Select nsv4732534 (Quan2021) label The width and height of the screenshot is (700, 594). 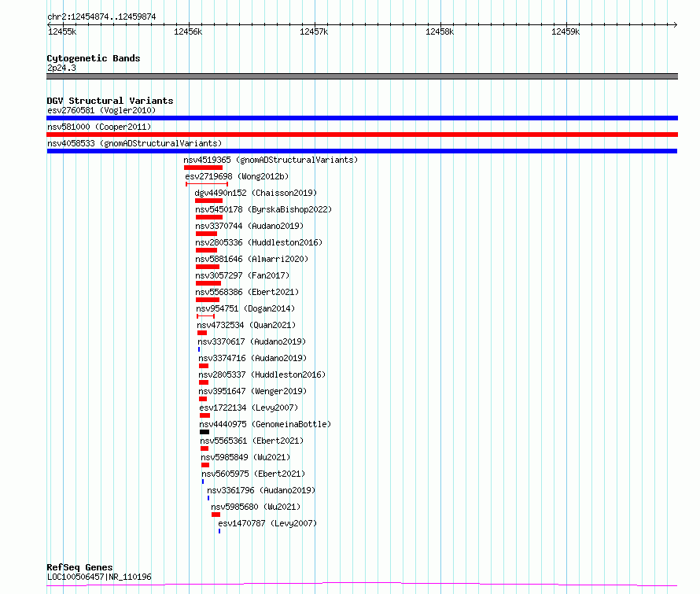tap(246, 325)
